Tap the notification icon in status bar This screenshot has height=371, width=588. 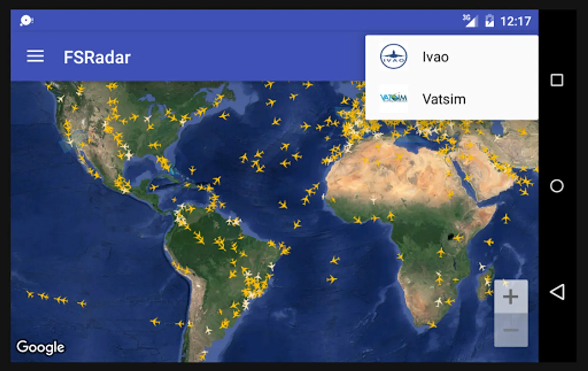click(x=26, y=21)
